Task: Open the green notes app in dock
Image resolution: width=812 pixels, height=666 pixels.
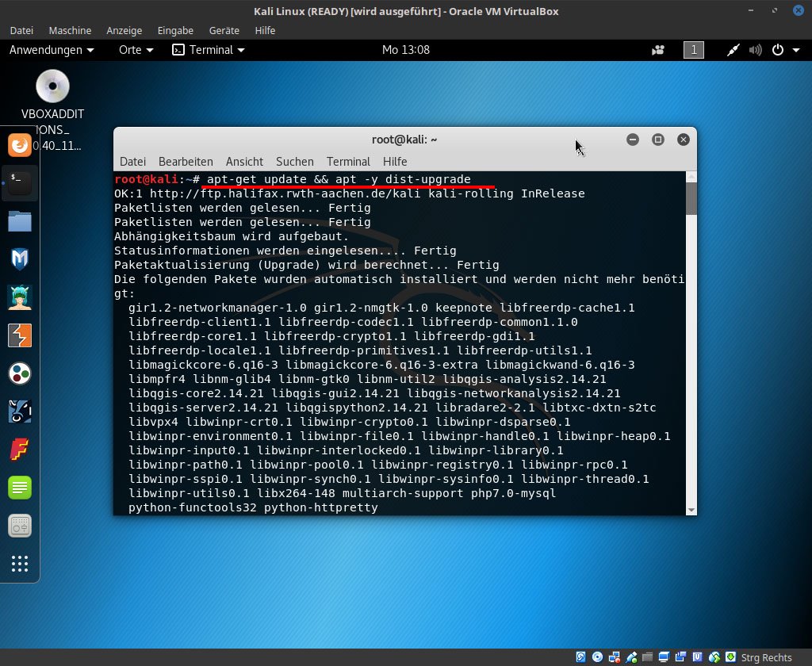Action: (x=20, y=488)
